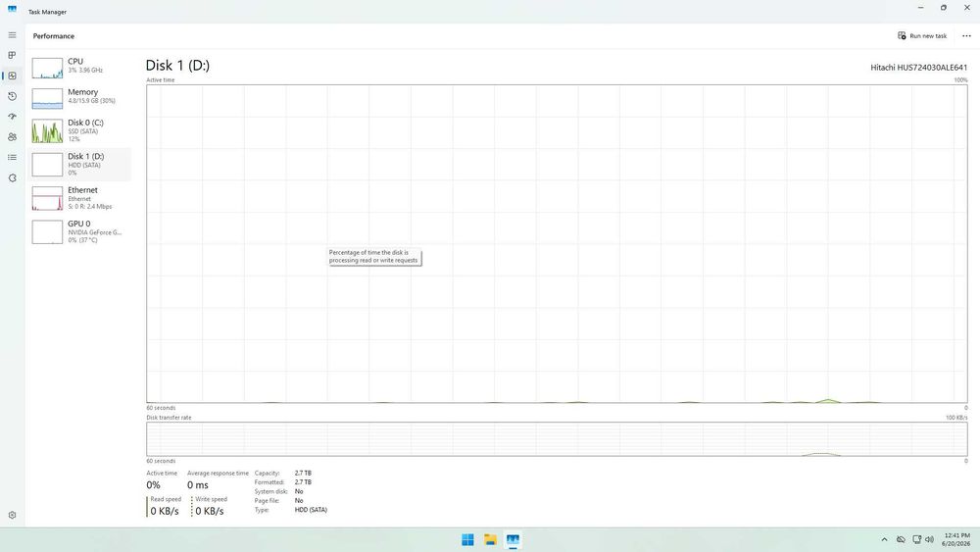Open the three-dot more options menu
This screenshot has width=980, height=552.
pos(966,35)
